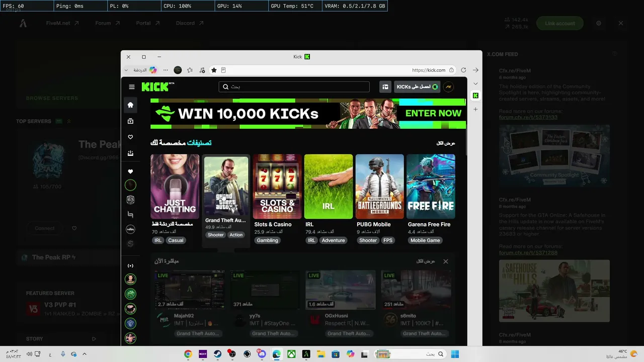Open the Xbox app from the taskbar
The image size is (644, 362).
click(291, 354)
